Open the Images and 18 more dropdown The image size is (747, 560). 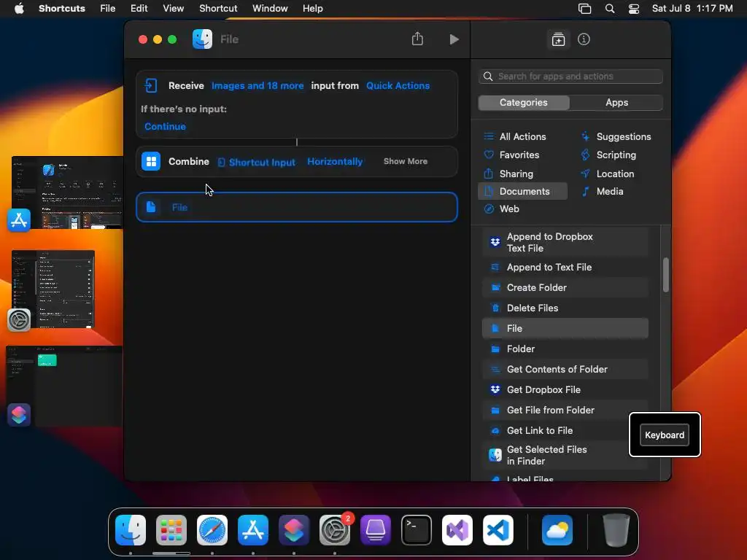258,86
